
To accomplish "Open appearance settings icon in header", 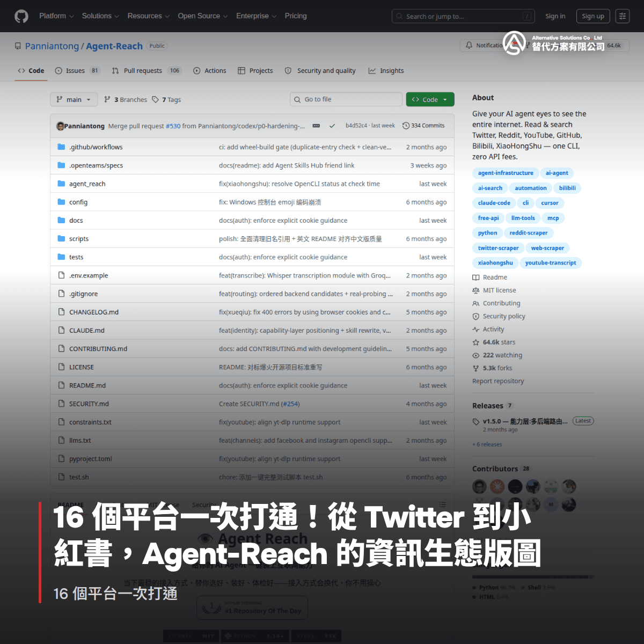I will click(x=623, y=16).
